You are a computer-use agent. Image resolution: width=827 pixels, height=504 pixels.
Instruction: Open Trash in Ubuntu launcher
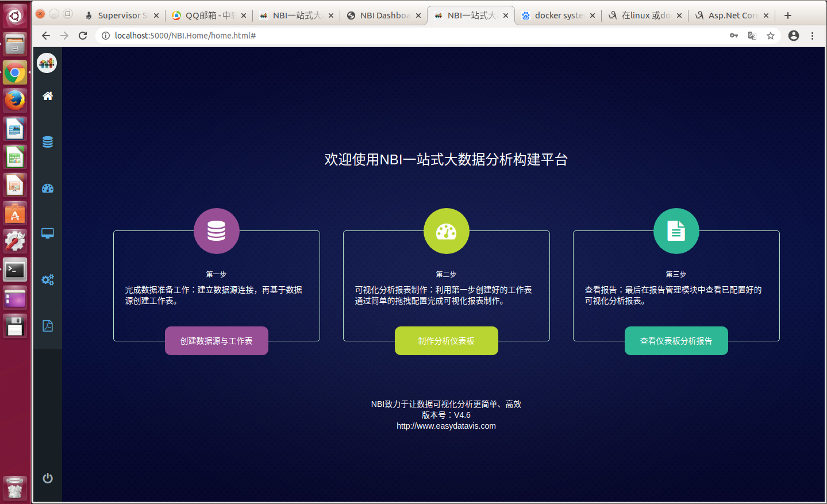(15, 488)
